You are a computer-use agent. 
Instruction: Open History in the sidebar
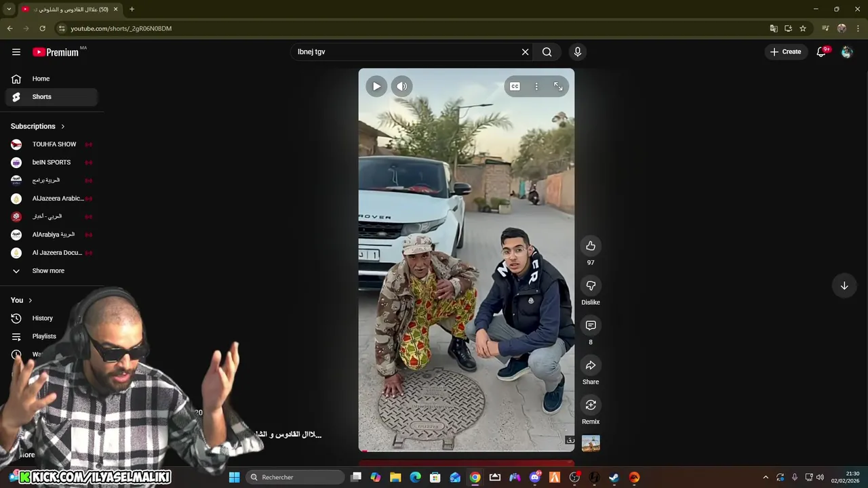coord(51,318)
